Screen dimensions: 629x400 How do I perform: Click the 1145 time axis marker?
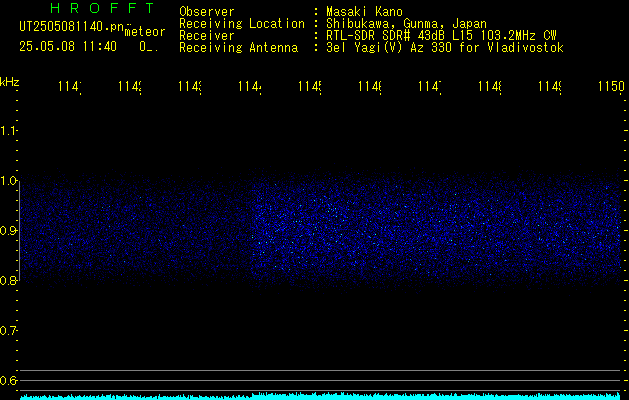coord(310,86)
